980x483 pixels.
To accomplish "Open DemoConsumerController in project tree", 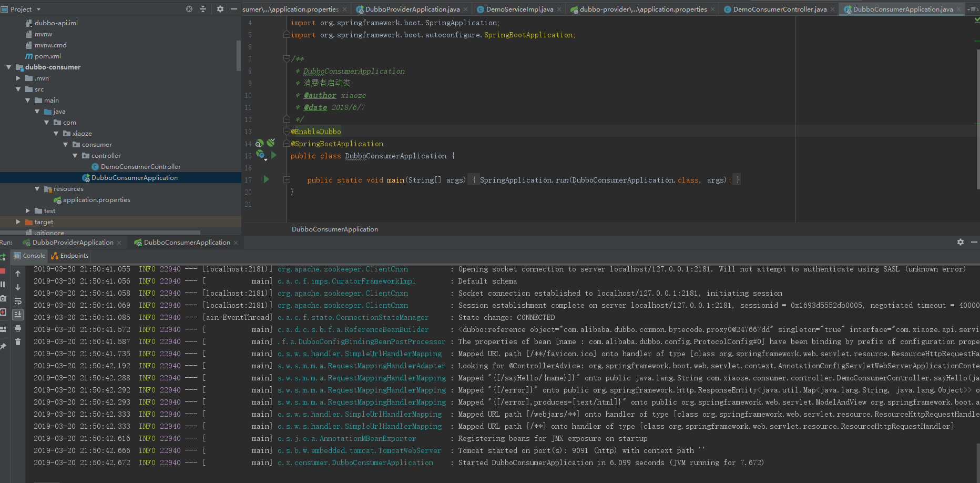I will tap(140, 167).
